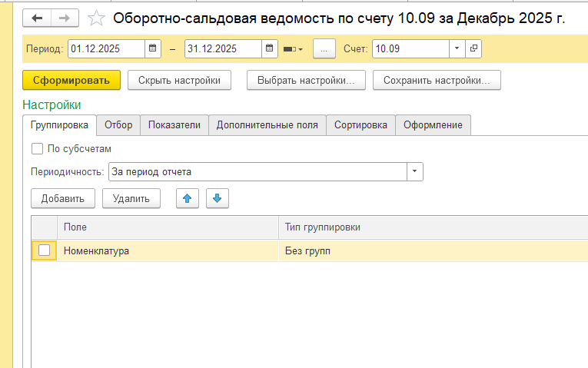Screen dimensions: 588x368
Task: Go to the Оформление tab
Action: pos(433,125)
